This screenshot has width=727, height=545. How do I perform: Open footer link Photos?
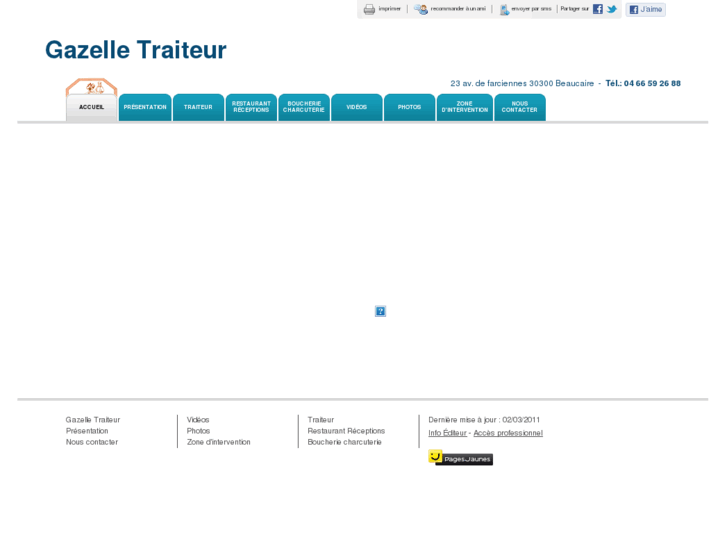click(x=198, y=431)
